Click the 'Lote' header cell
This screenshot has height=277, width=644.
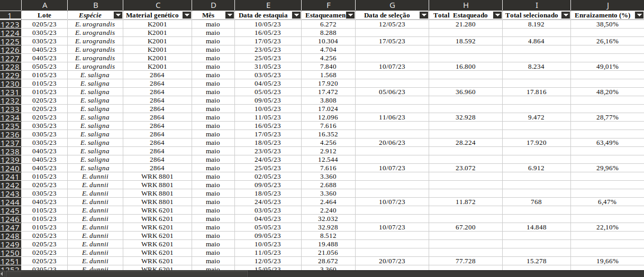tap(44, 15)
